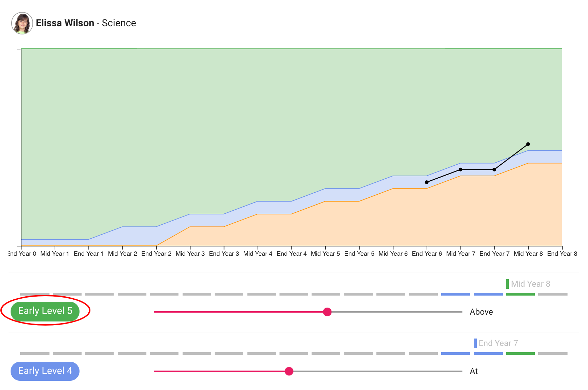The image size is (588, 390).
Task: Click the Mid Year 5 axis label
Action: (325, 254)
